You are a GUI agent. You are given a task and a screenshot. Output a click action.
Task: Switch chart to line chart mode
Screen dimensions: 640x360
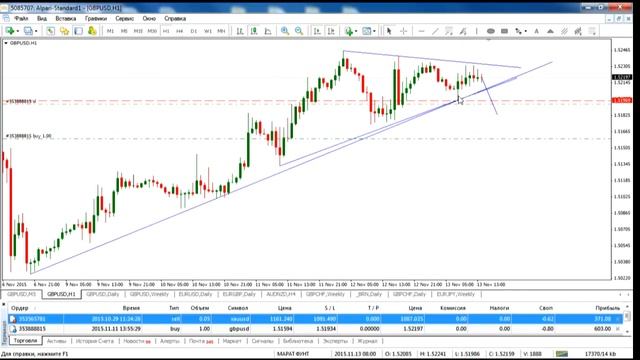coord(268,31)
